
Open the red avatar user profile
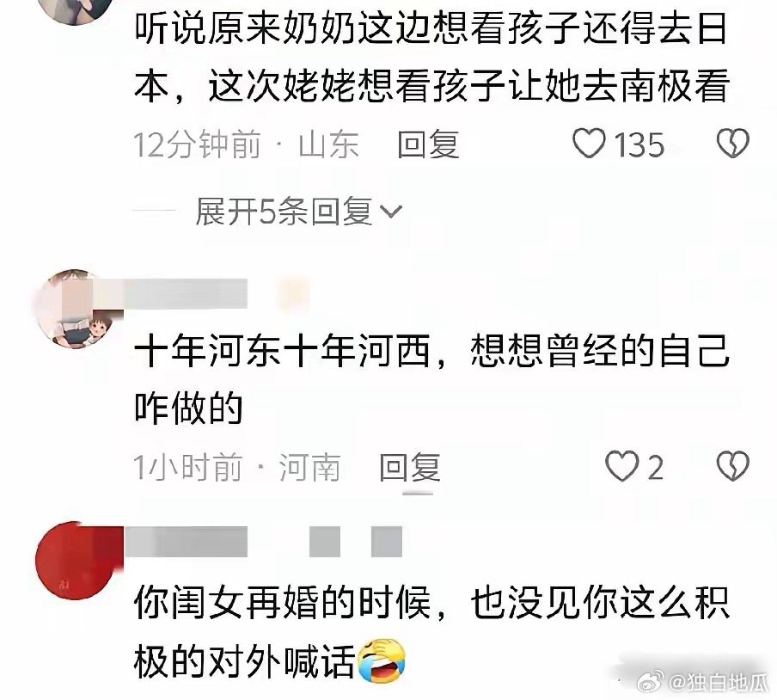tap(76, 560)
